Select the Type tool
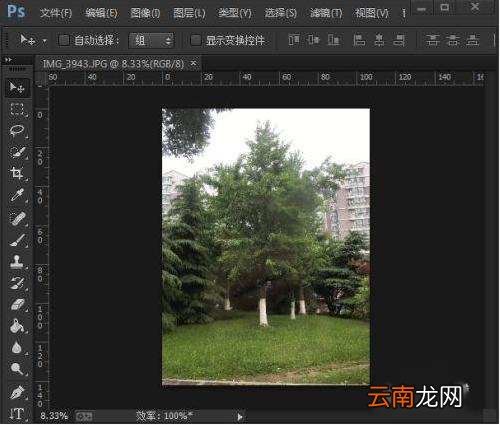Image resolution: width=500 pixels, height=425 pixels. (17, 414)
